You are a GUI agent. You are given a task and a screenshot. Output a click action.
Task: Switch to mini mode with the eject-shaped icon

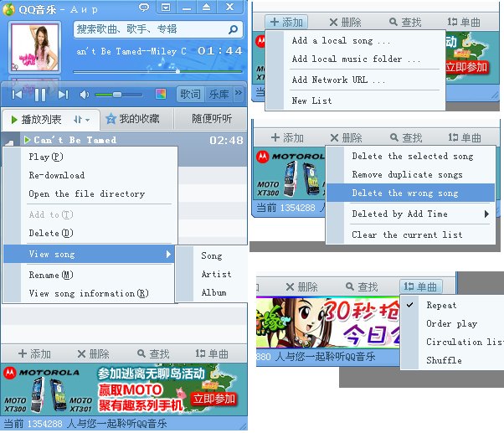(206, 7)
